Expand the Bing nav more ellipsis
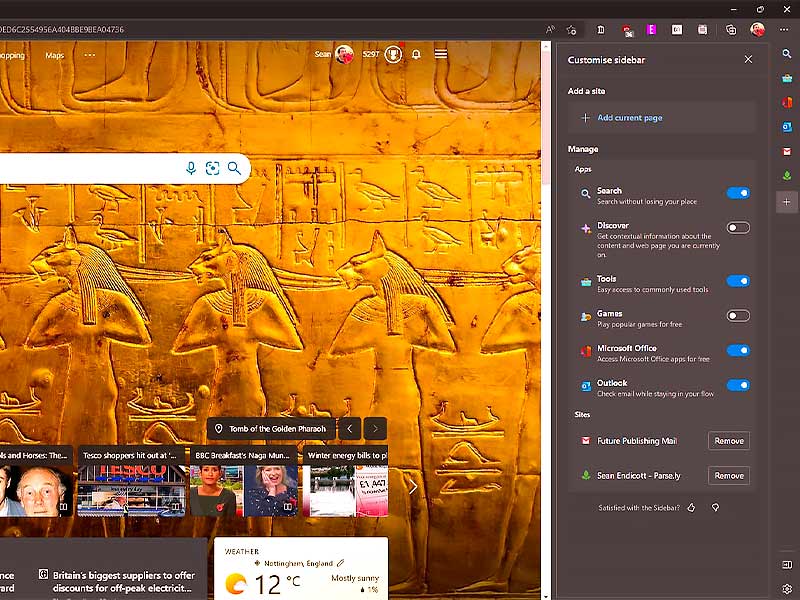 click(90, 55)
